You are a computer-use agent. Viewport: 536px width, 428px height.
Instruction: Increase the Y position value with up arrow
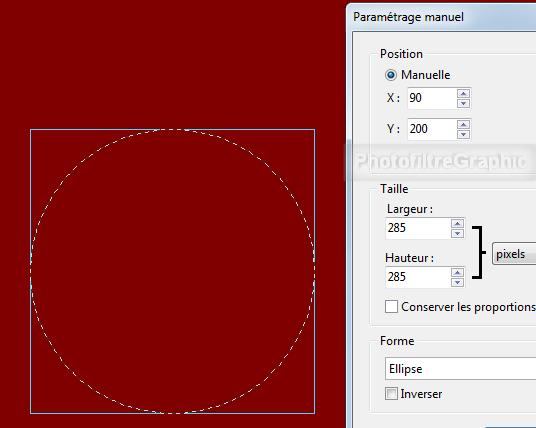coord(463,124)
